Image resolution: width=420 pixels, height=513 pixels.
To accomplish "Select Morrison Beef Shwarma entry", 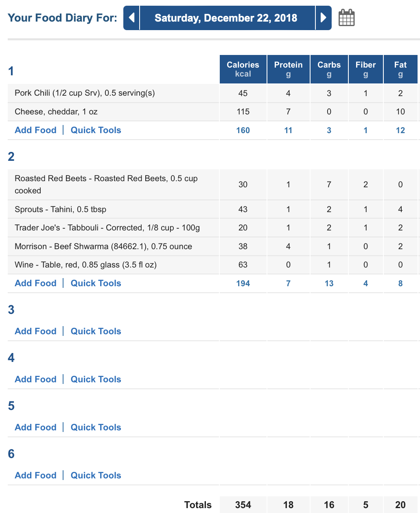I will [103, 246].
